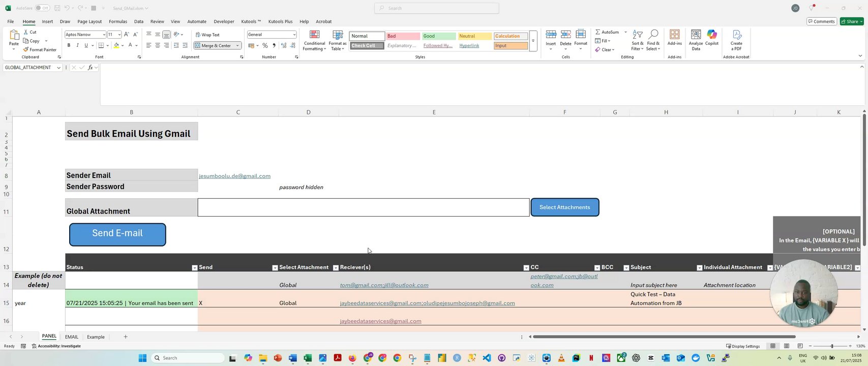The height and width of the screenshot is (366, 868).
Task: Open the Reciever(s) column filter dropdown
Action: pyautogui.click(x=526, y=268)
